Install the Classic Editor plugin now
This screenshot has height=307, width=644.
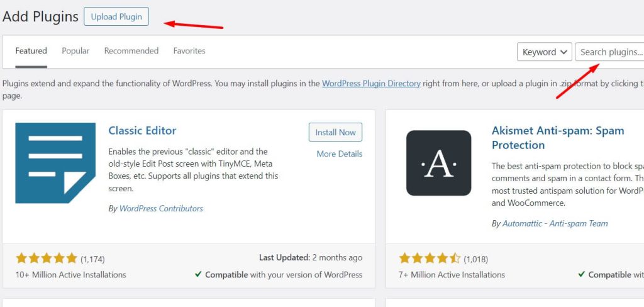(335, 132)
